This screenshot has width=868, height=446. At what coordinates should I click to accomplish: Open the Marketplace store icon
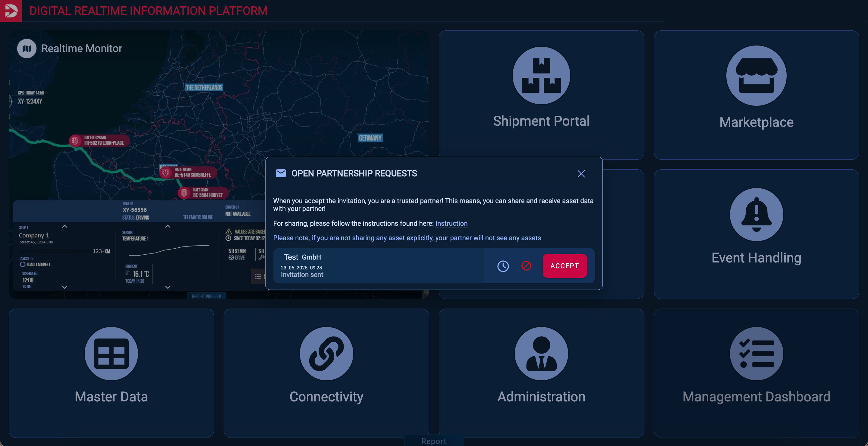tap(756, 75)
